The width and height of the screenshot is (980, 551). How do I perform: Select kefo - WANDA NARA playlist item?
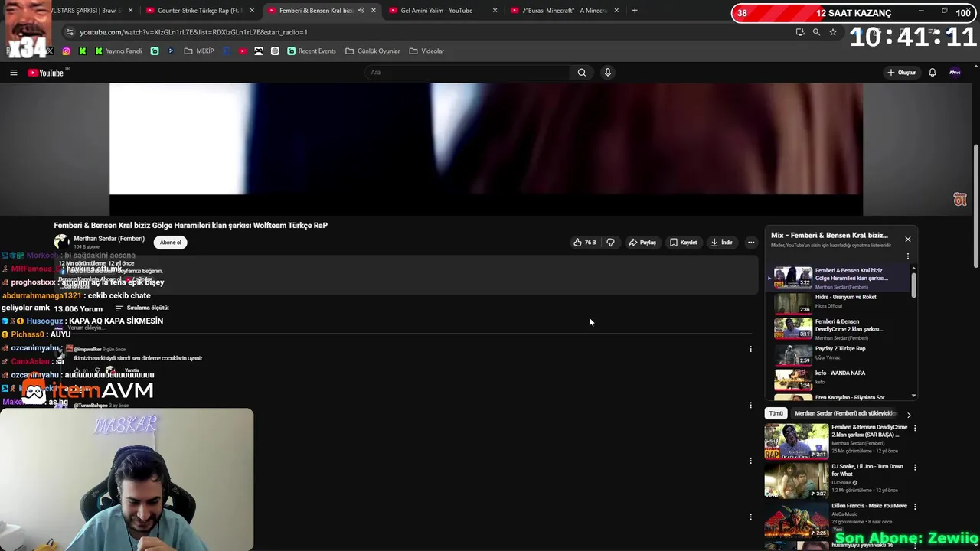click(x=840, y=378)
